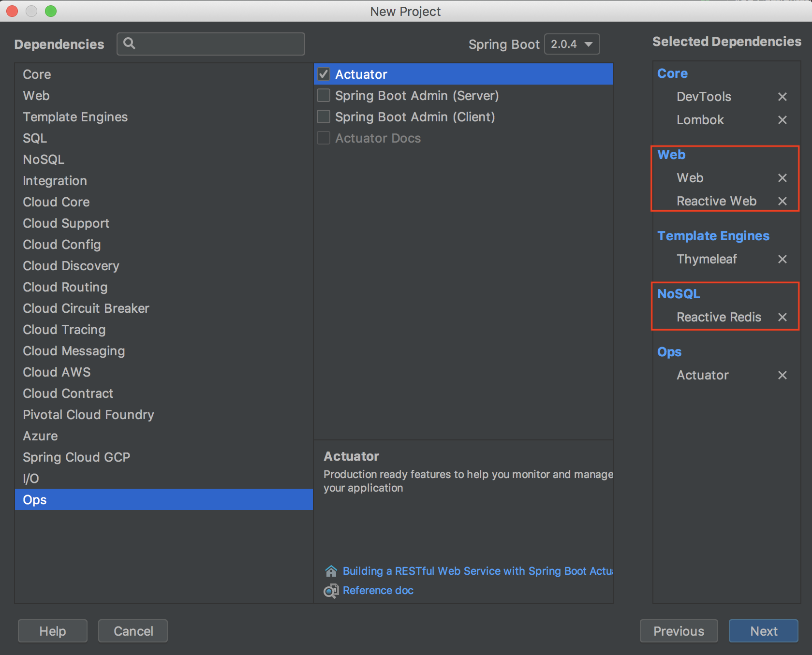Select the Spring Cloud GCP category
Viewport: 812px width, 655px height.
pos(164,457)
